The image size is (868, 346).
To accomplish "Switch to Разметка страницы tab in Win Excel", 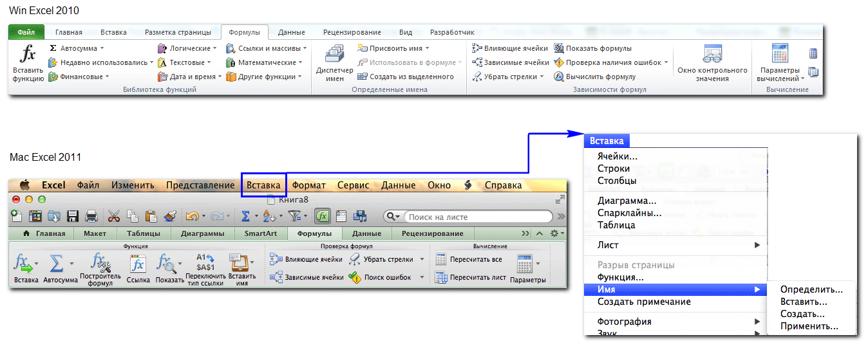I will pos(178,32).
